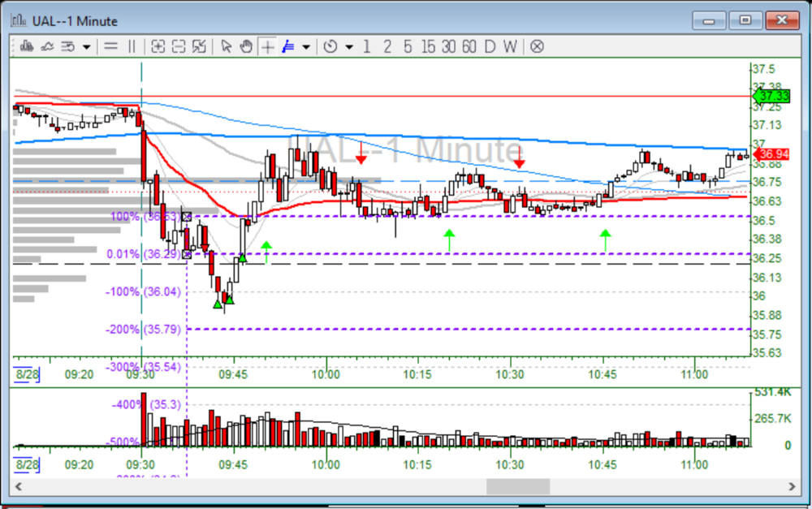
Task: Toggle the crosshair cursor mode
Action: point(267,46)
